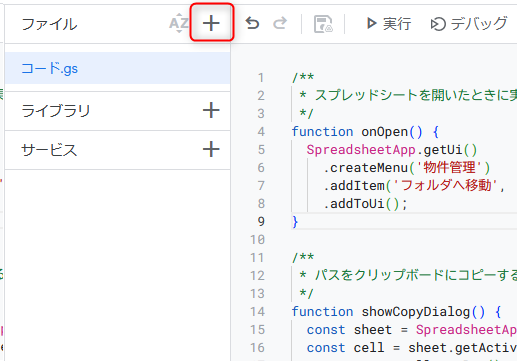
Task: Undo the last edit
Action: (252, 23)
